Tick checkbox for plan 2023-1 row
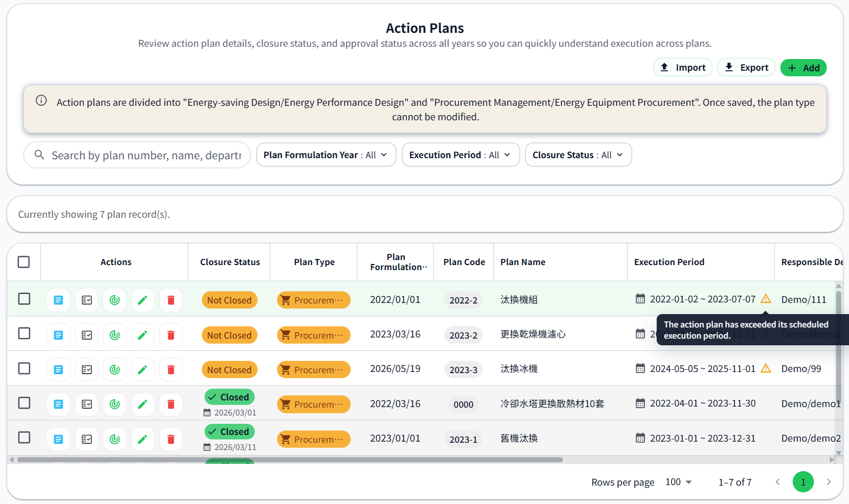This screenshot has height=504, width=849. tap(24, 437)
